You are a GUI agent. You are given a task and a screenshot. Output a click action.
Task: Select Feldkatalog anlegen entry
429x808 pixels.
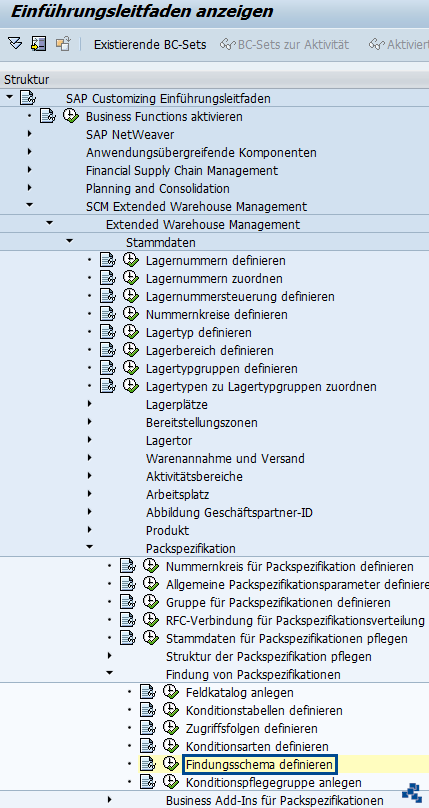(x=239, y=693)
